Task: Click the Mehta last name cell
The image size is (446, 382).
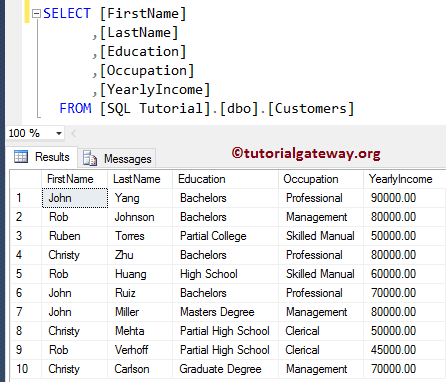Action: click(140, 331)
